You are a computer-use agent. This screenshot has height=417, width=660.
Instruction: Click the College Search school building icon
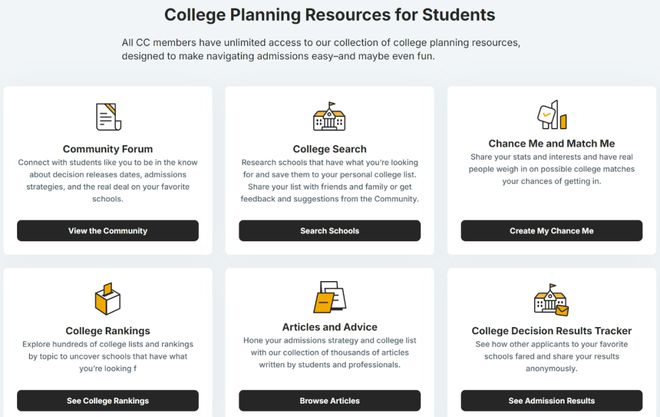[330, 116]
